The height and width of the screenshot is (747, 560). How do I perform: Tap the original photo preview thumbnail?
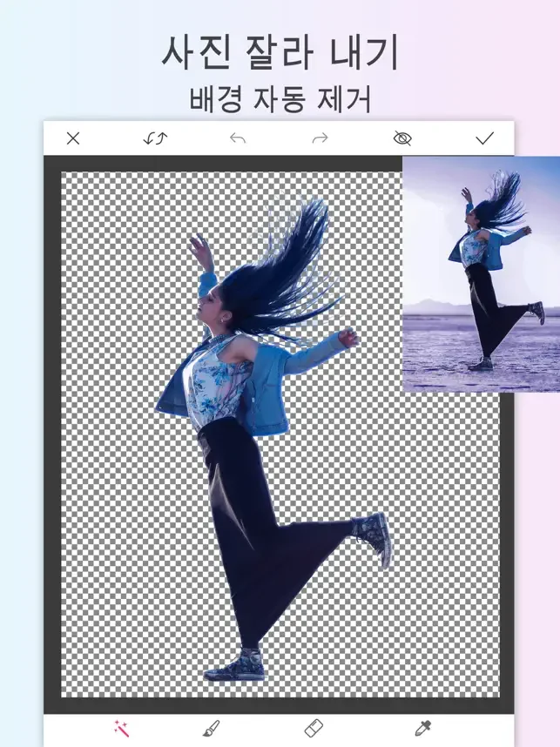(481, 274)
